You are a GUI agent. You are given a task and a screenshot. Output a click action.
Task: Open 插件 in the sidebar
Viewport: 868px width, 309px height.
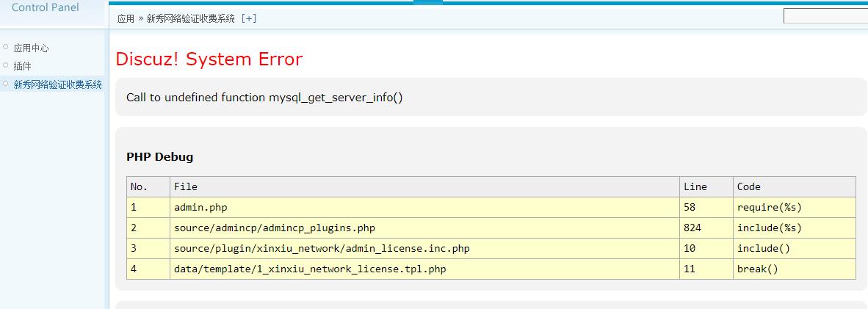(22, 67)
